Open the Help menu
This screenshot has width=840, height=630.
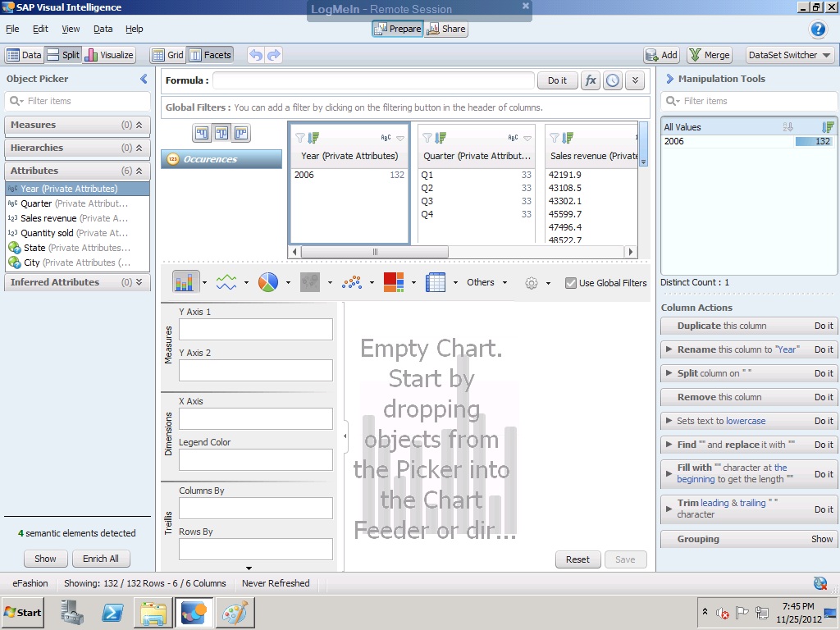click(134, 29)
